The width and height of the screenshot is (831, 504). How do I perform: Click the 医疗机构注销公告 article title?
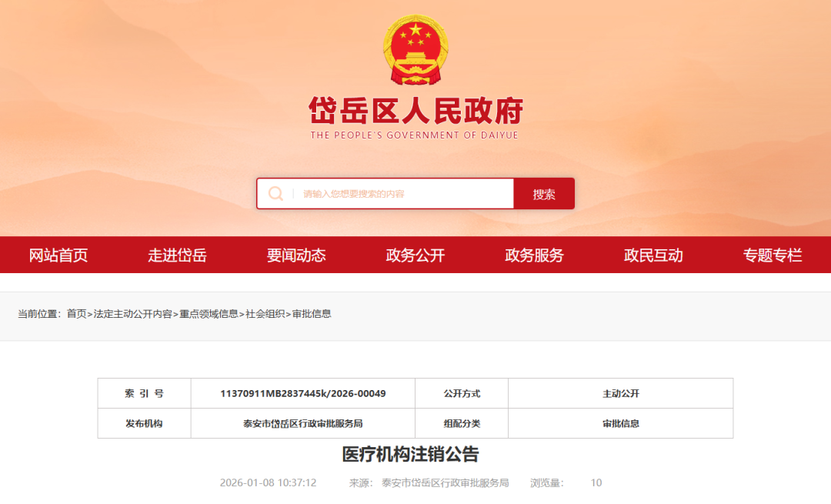coord(410,454)
